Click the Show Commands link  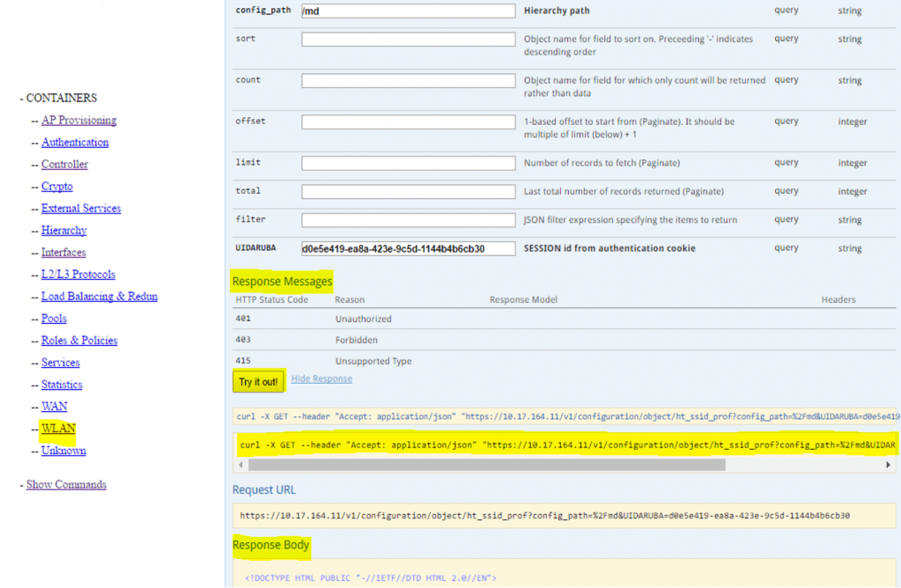tap(66, 485)
